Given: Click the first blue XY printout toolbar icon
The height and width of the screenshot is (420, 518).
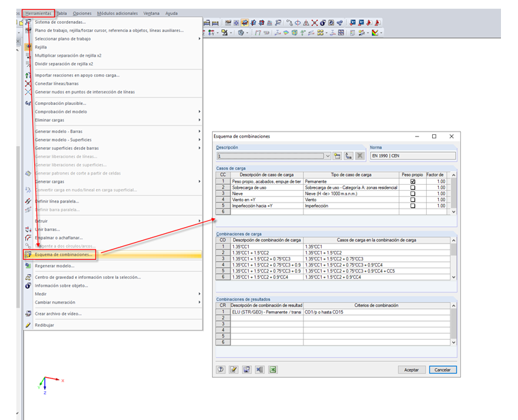Looking at the screenshot, I should (353, 22).
